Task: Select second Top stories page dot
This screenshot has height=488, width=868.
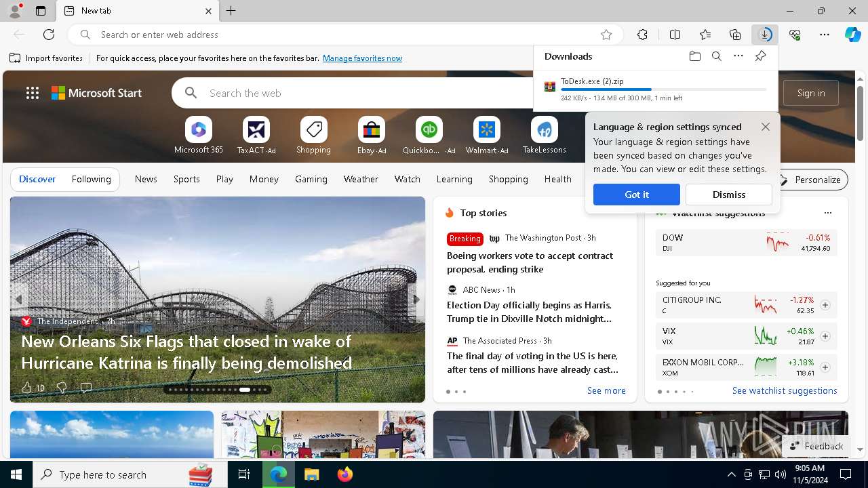Action: [x=456, y=392]
